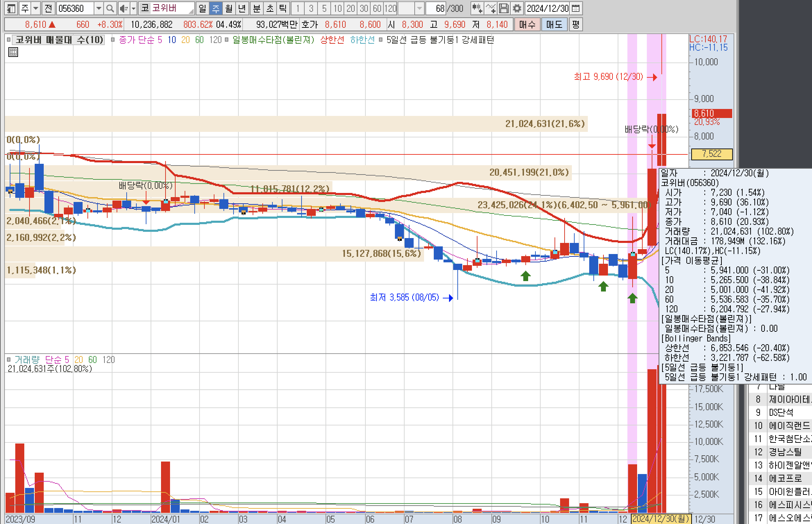Click the save chart floppy icon
Image resolution: width=812 pixels, height=524 pixels.
pos(504,8)
